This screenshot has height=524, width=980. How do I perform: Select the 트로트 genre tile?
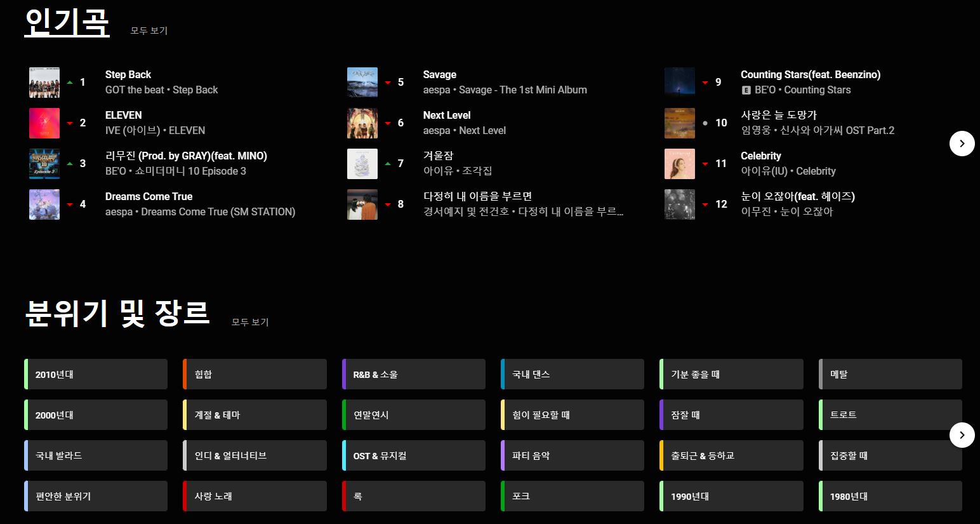click(891, 415)
